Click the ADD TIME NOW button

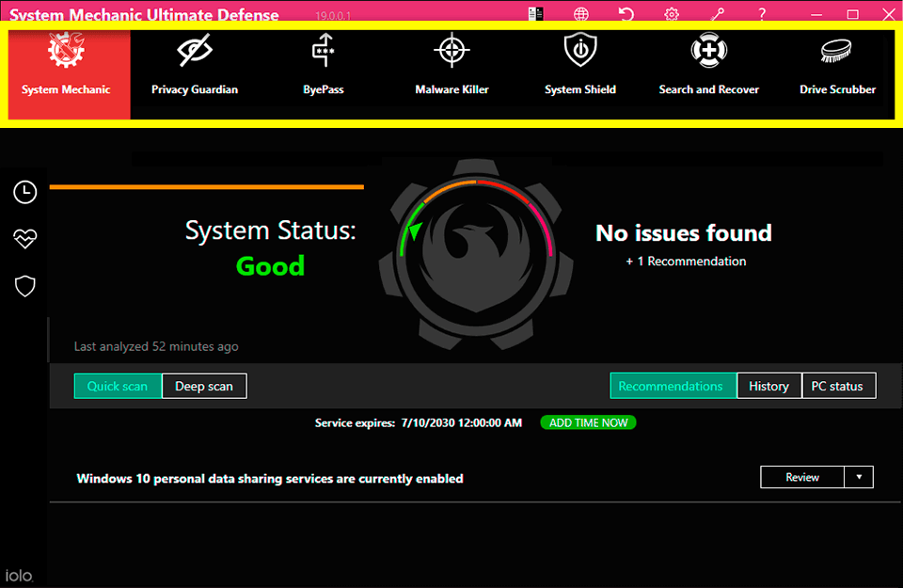pyautogui.click(x=588, y=422)
